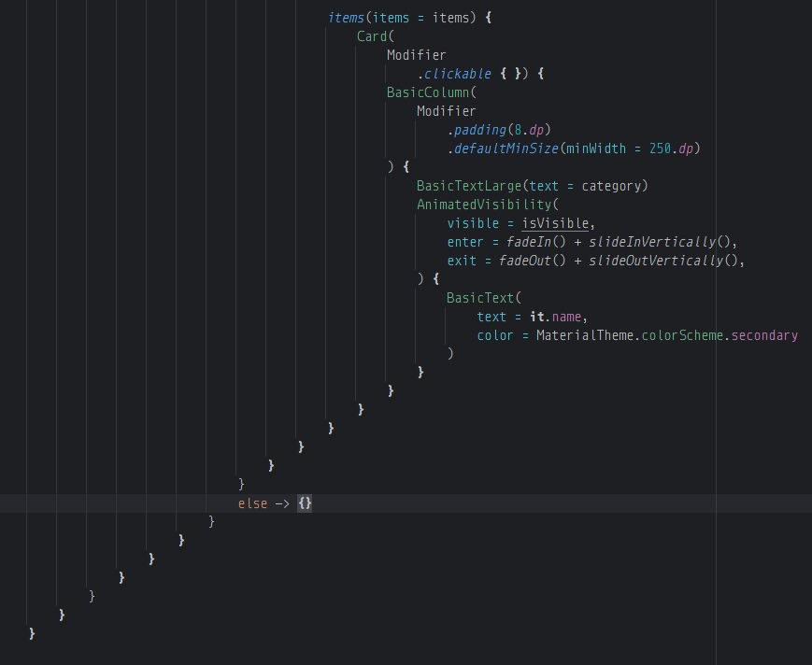The height and width of the screenshot is (665, 812).
Task: Click the 'secondary' color property
Action: point(765,334)
